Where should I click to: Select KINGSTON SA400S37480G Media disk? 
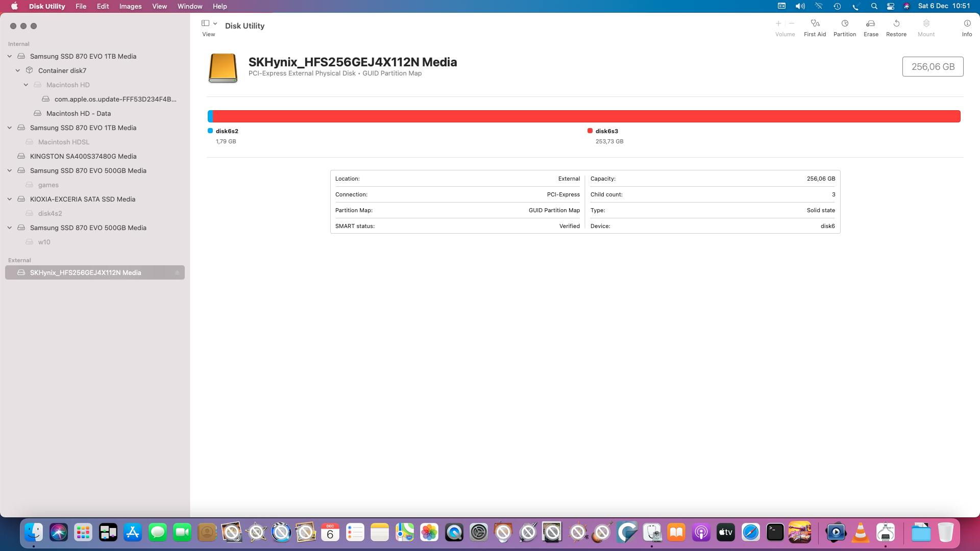coord(83,156)
